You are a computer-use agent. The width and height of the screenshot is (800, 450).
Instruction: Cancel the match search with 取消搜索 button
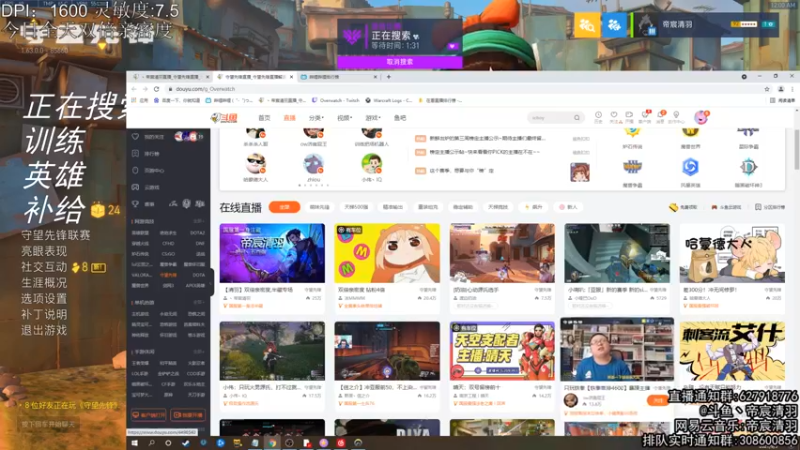tap(399, 62)
